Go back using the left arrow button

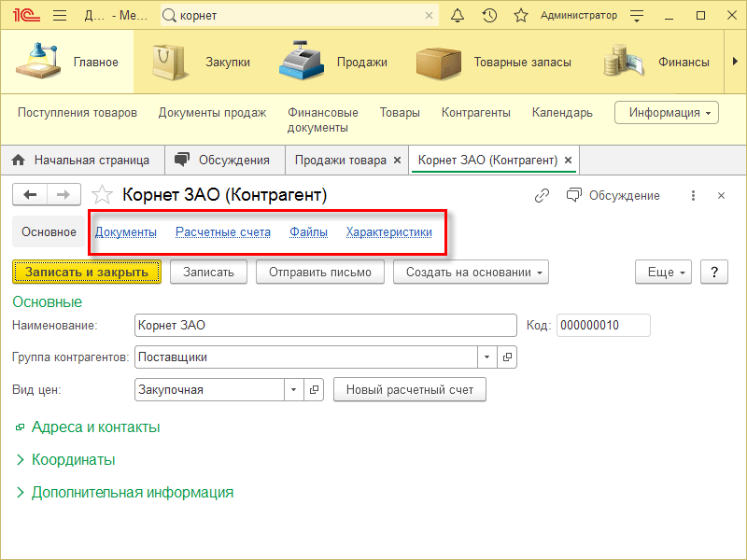coord(30,194)
